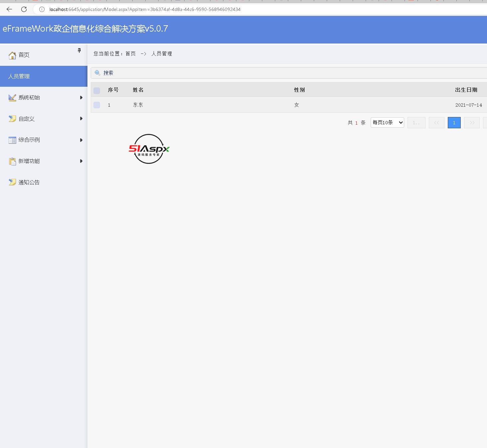Screen dimensions: 487x448
Task: Open 首页 in the sidebar menu
Action: pyautogui.click(x=44, y=55)
